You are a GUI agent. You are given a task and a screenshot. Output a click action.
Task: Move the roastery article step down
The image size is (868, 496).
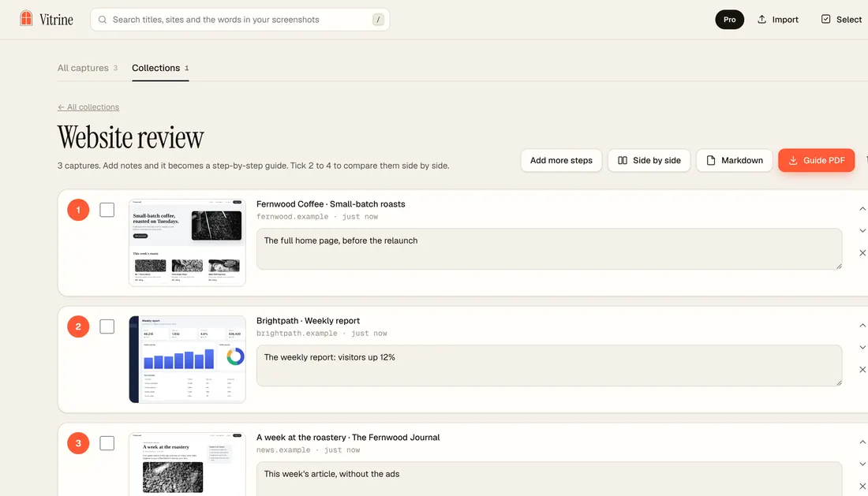[x=862, y=464]
